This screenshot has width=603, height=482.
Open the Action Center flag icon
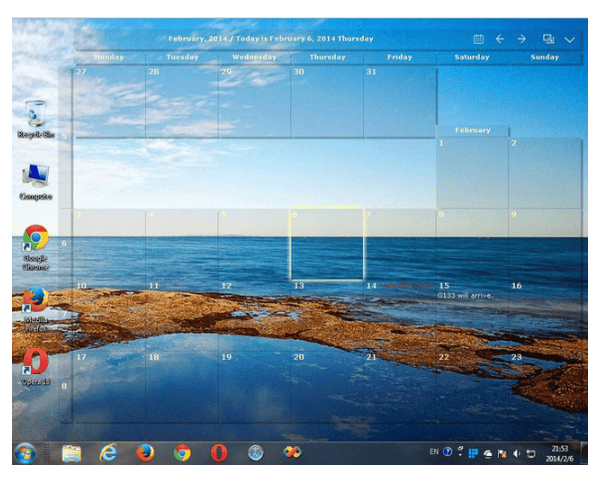point(502,454)
